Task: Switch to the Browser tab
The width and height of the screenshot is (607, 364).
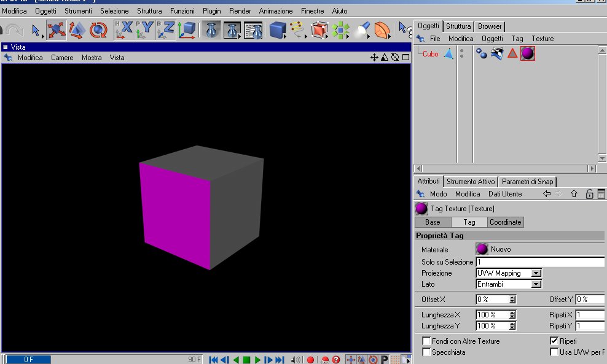Action: pos(490,26)
